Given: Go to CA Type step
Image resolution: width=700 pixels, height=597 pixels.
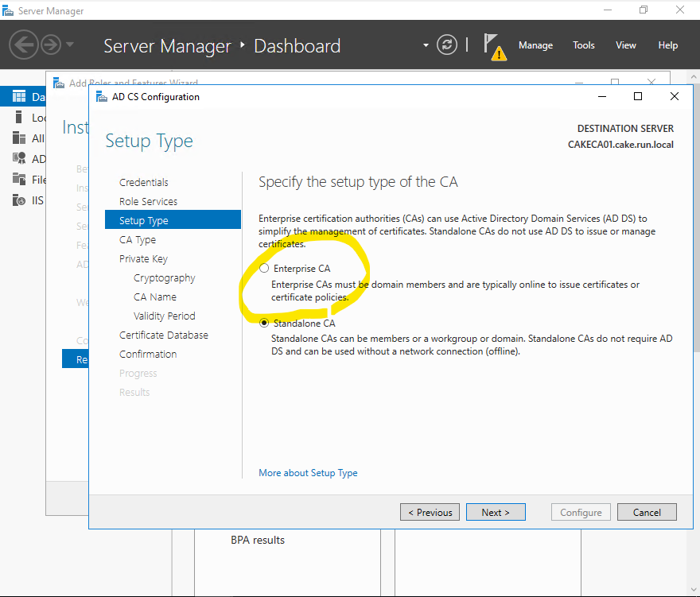Looking at the screenshot, I should click(x=138, y=240).
